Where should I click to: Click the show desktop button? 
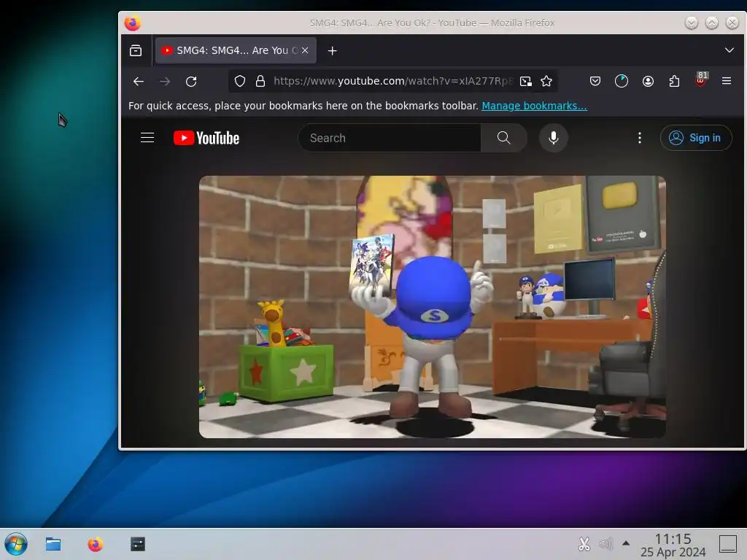pyautogui.click(x=728, y=544)
